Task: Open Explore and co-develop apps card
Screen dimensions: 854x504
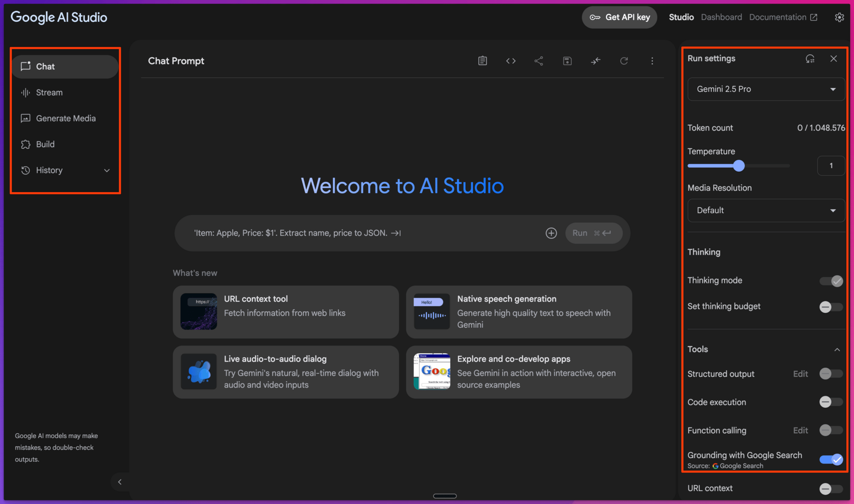Action: 519,372
